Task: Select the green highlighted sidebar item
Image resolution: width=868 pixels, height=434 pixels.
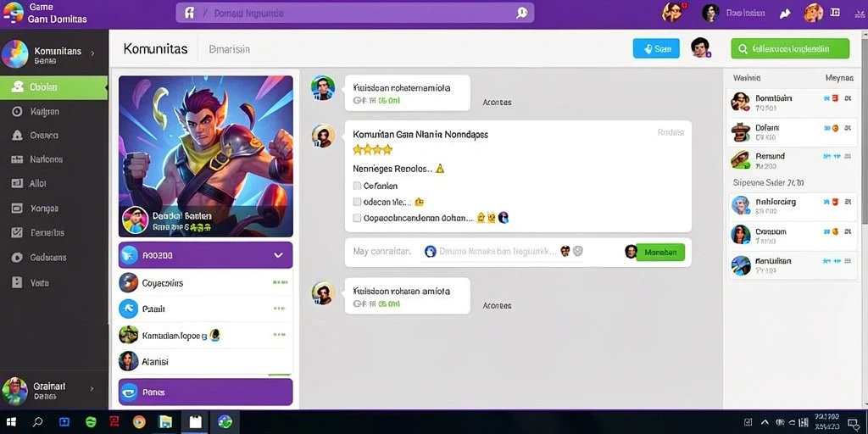Action: click(53, 87)
